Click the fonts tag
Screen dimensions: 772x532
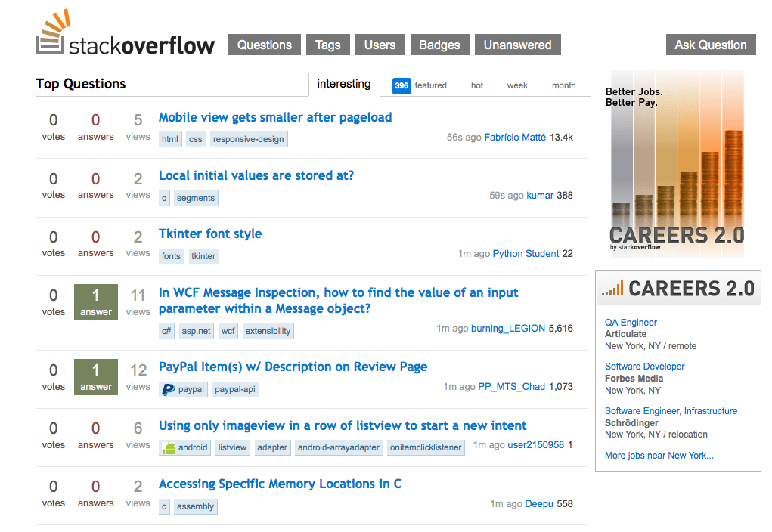pos(172,256)
